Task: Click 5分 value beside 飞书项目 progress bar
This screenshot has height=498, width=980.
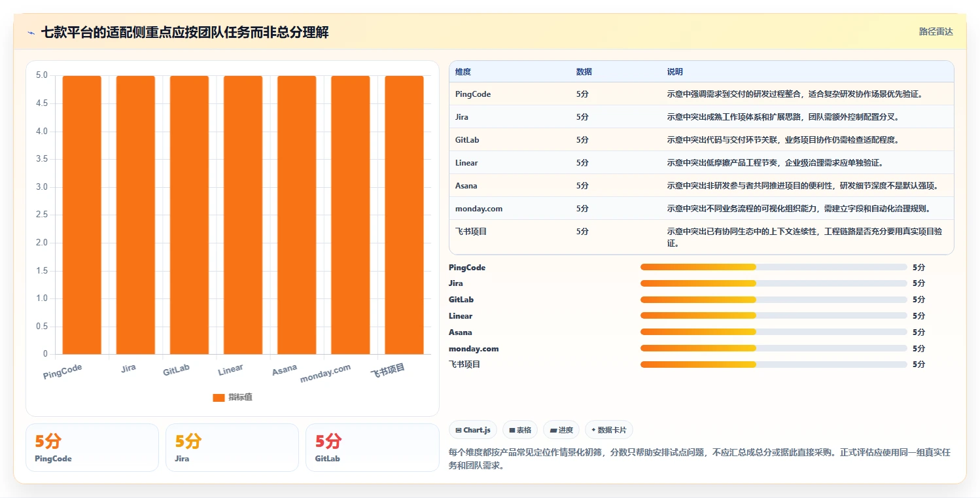Action: point(919,364)
